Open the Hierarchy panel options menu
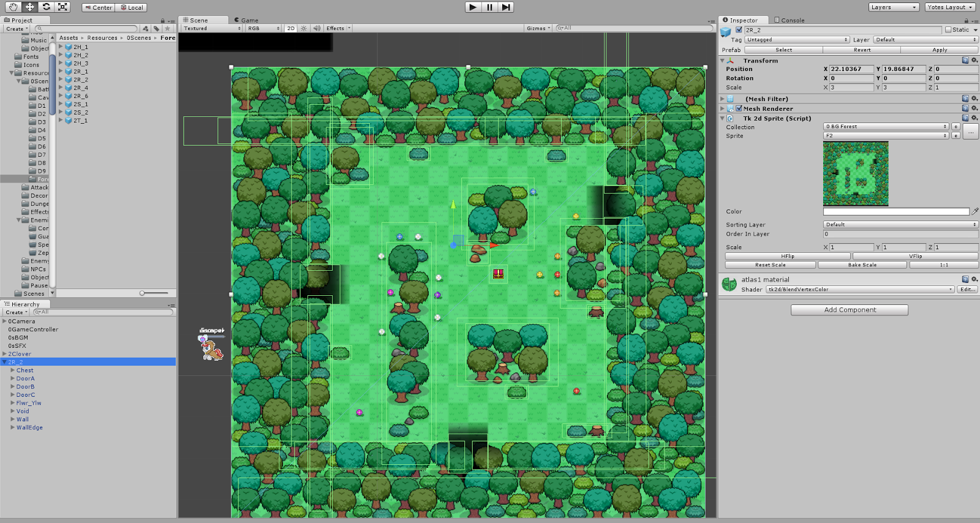 (x=171, y=304)
